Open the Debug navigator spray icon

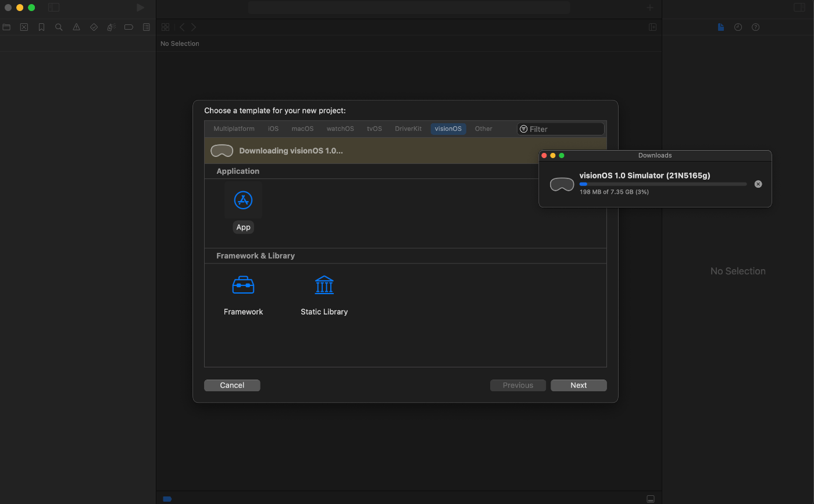pyautogui.click(x=111, y=27)
